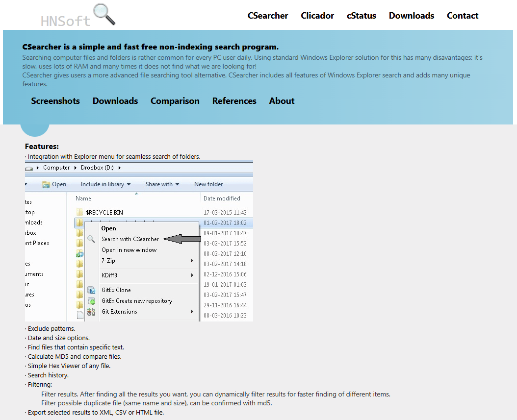Click the text Search history.
Viewport: 517px width, 420px height.
pos(48,375)
